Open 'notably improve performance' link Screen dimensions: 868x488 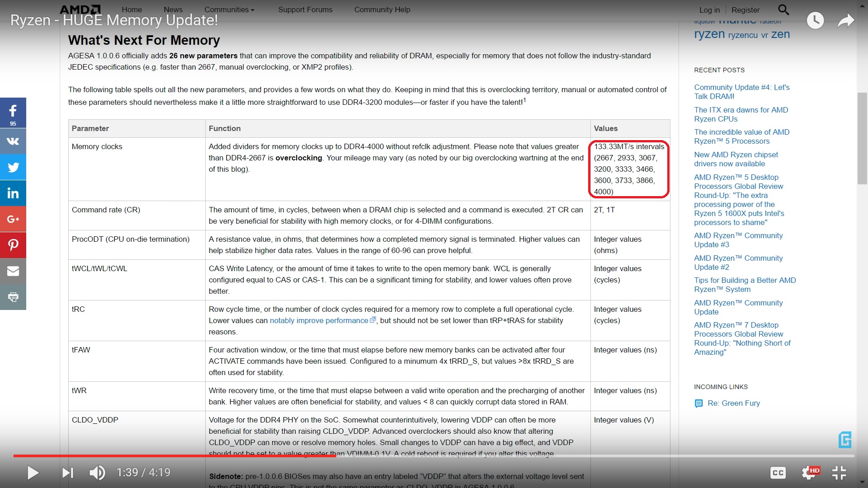click(319, 320)
